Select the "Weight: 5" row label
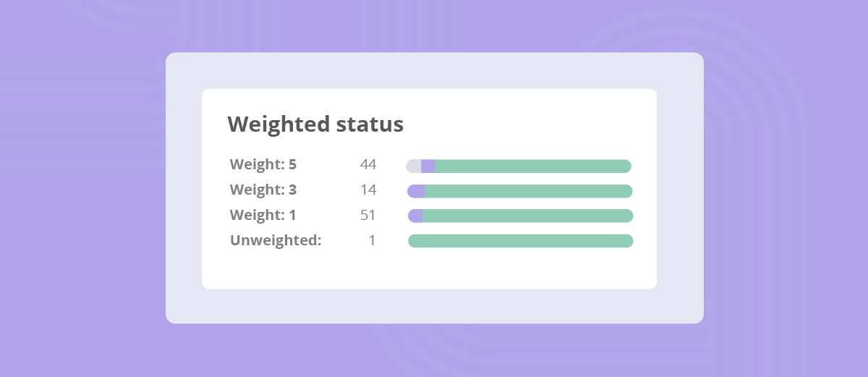Screen dimensions: 868x377 [263, 164]
